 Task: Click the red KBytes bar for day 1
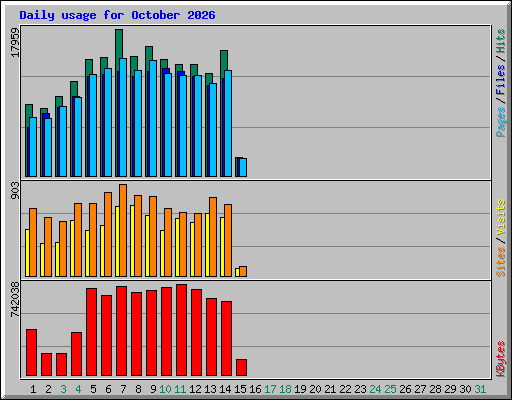point(31,353)
